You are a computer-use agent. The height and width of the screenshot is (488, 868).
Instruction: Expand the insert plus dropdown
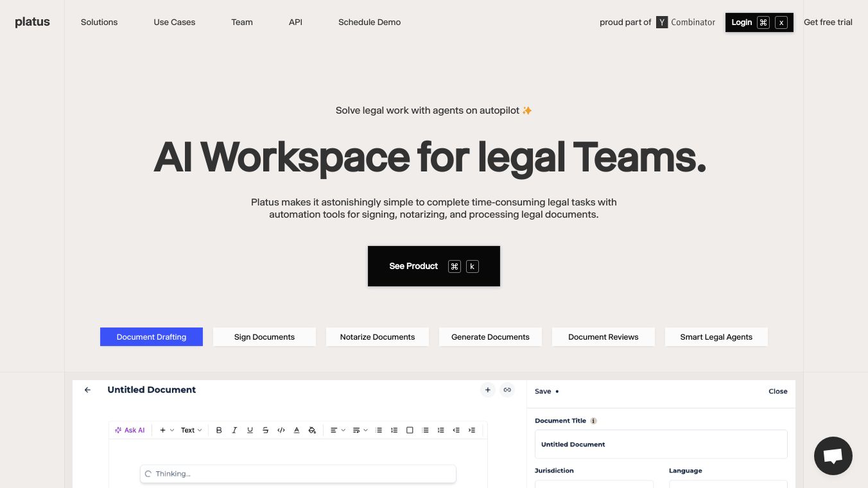coord(167,430)
